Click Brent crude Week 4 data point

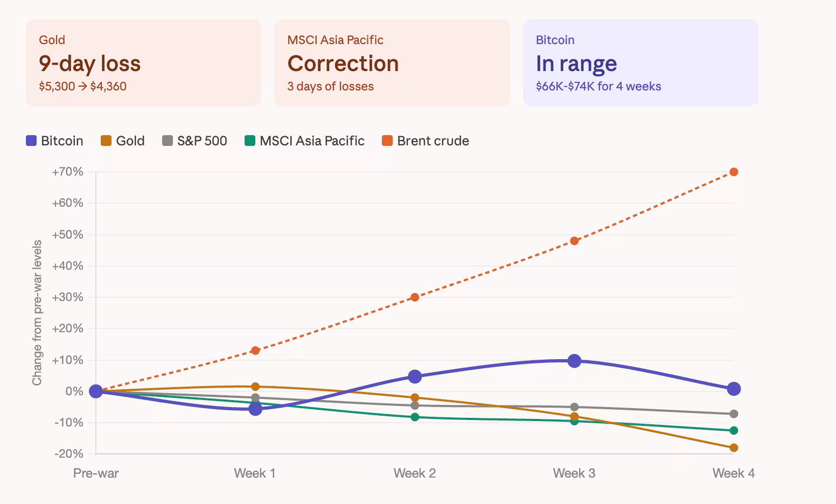coord(734,172)
